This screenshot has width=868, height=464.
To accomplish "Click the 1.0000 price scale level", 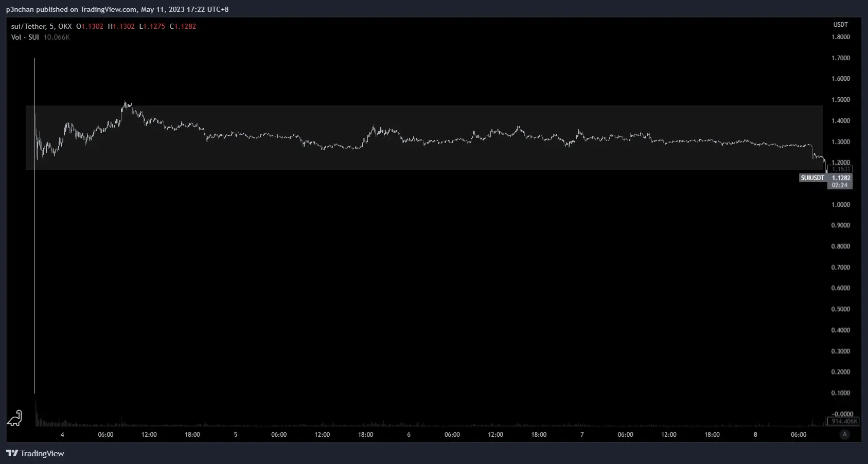I will tap(841, 205).
